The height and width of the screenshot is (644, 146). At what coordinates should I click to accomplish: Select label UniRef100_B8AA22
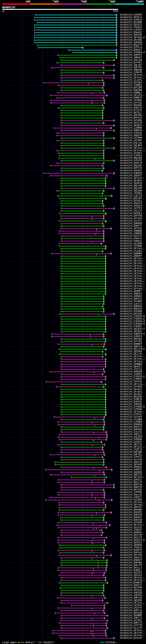pyautogui.click(x=131, y=32)
